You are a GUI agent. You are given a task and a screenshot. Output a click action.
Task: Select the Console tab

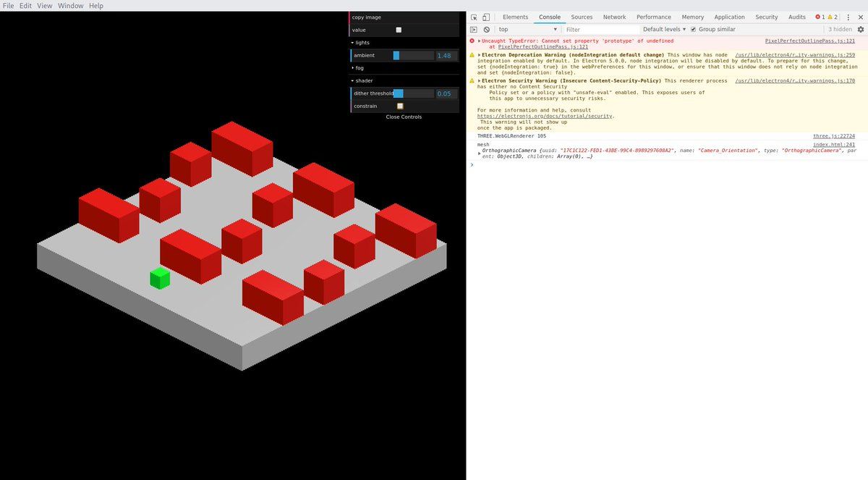550,17
